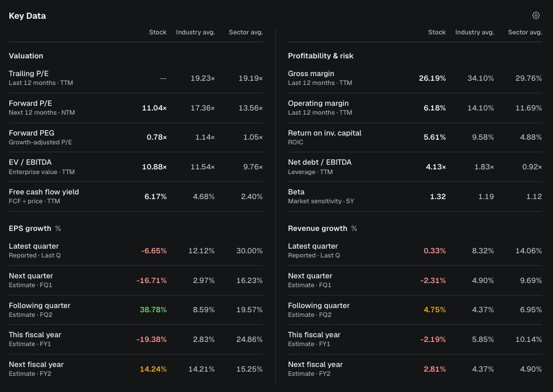This screenshot has height=392, width=553.
Task: Click the Trailing P/E row label
Action: 29,73
